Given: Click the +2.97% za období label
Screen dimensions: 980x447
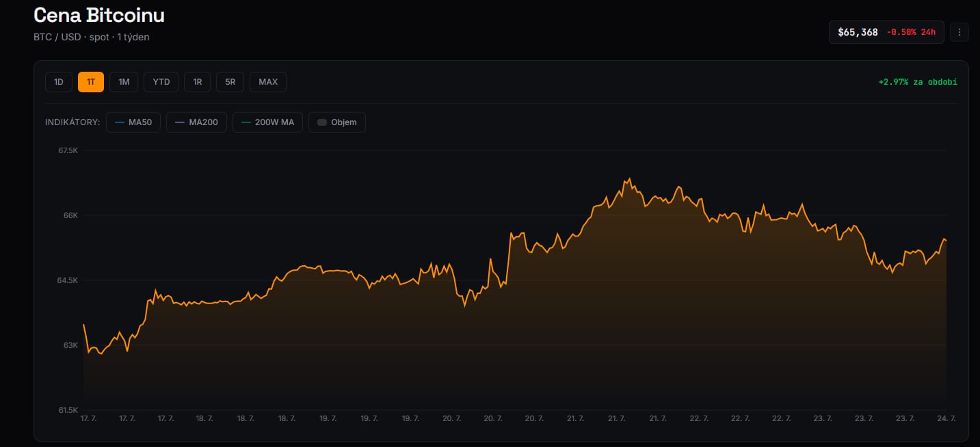Looking at the screenshot, I should point(918,82).
